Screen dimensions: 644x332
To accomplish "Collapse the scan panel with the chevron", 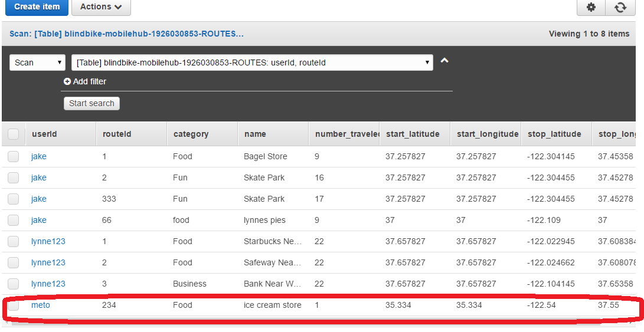I will click(x=444, y=61).
